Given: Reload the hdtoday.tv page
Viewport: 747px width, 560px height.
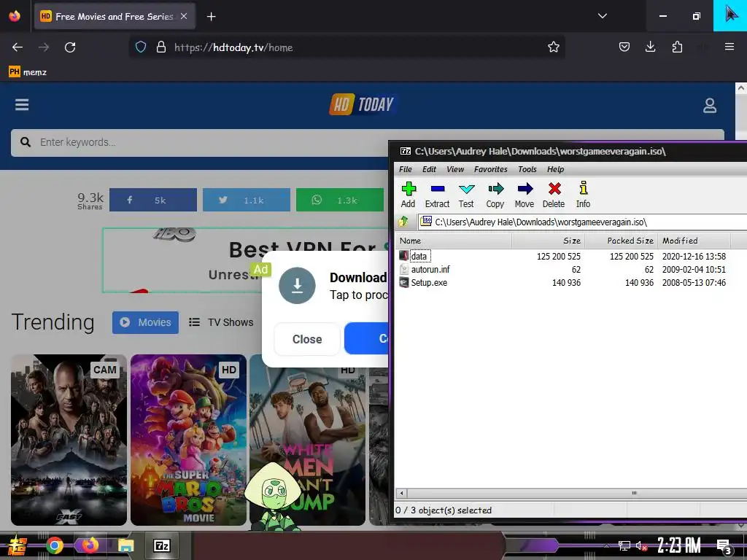Looking at the screenshot, I should [x=70, y=47].
